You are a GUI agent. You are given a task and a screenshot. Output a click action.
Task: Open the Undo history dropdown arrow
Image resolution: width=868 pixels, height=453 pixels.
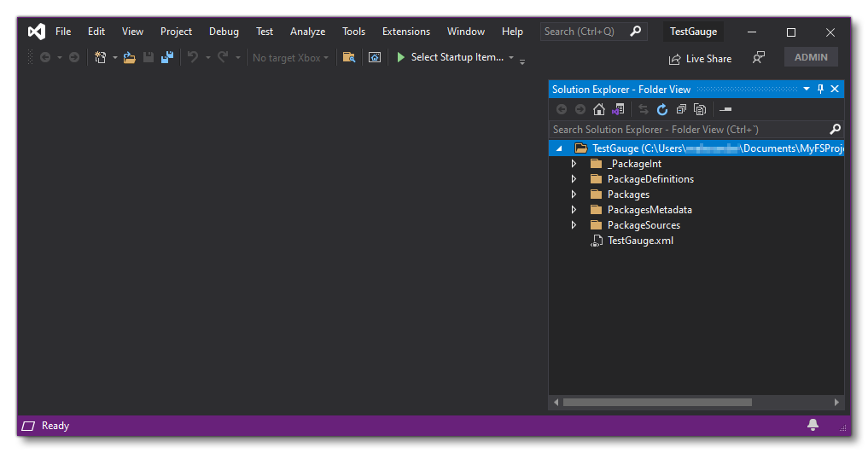click(208, 57)
